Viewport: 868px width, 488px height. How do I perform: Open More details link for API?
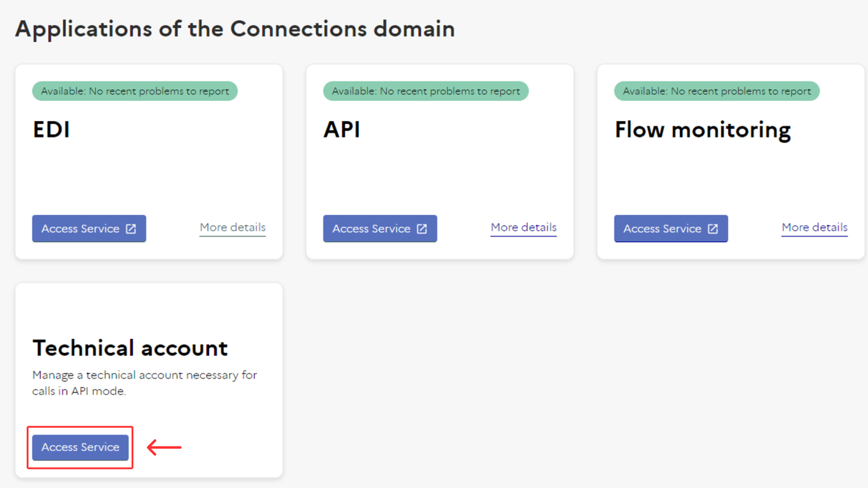coord(524,227)
